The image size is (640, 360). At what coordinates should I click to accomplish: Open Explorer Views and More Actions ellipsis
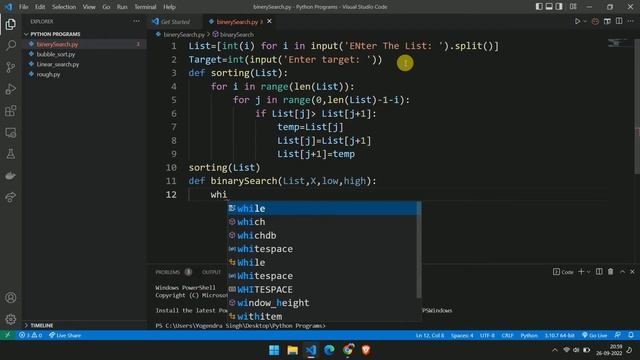pos(136,21)
